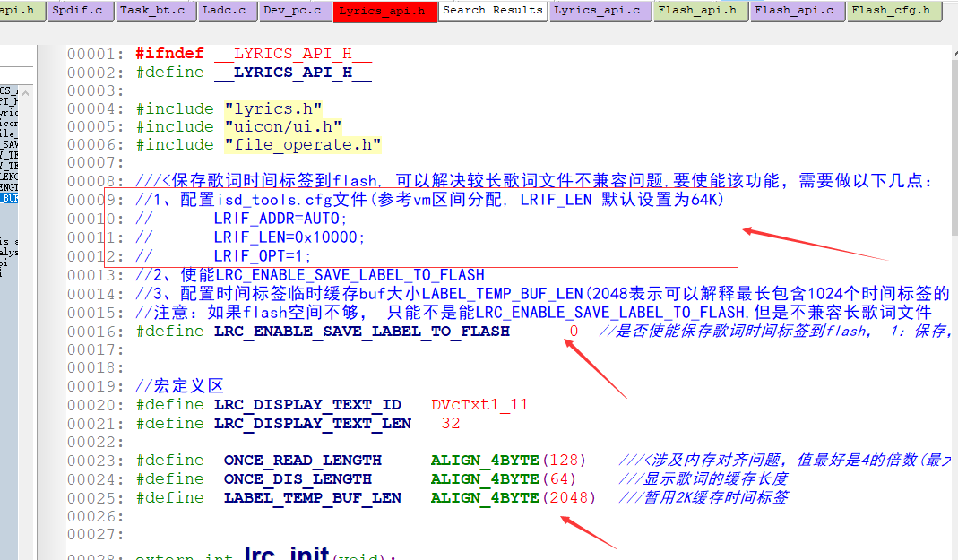Click LABEL_TEMP_BUF_LEN on its #define line

click(312, 498)
